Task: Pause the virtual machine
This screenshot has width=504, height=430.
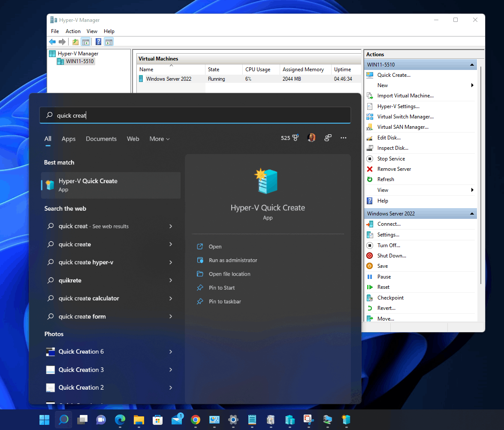Action: pyautogui.click(x=384, y=277)
